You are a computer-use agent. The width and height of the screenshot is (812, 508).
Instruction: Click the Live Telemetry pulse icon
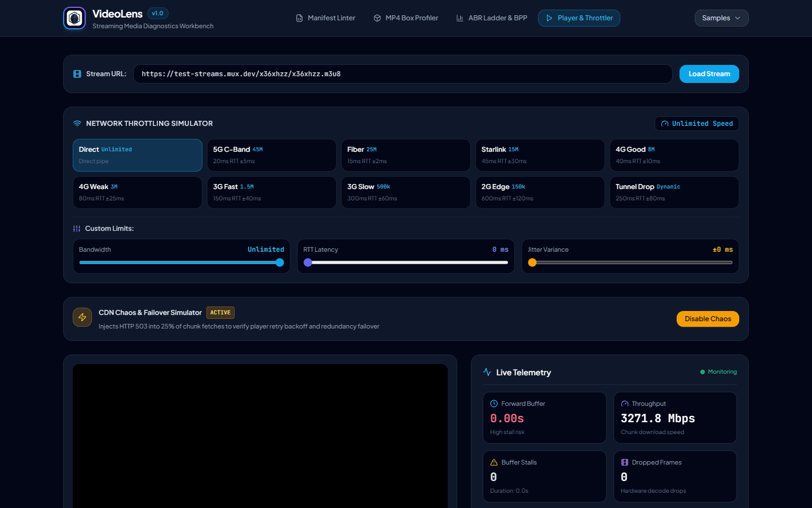(x=487, y=372)
